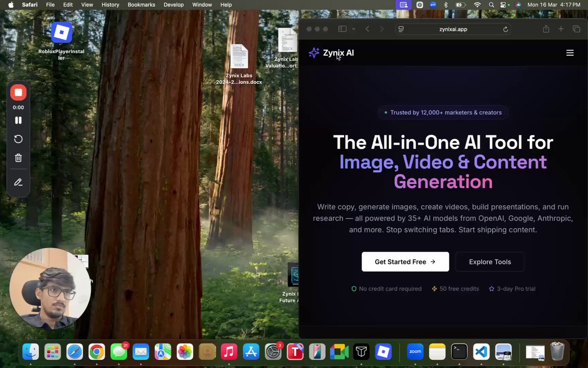
Task: Click the Zynix AI brand name link
Action: pos(338,53)
